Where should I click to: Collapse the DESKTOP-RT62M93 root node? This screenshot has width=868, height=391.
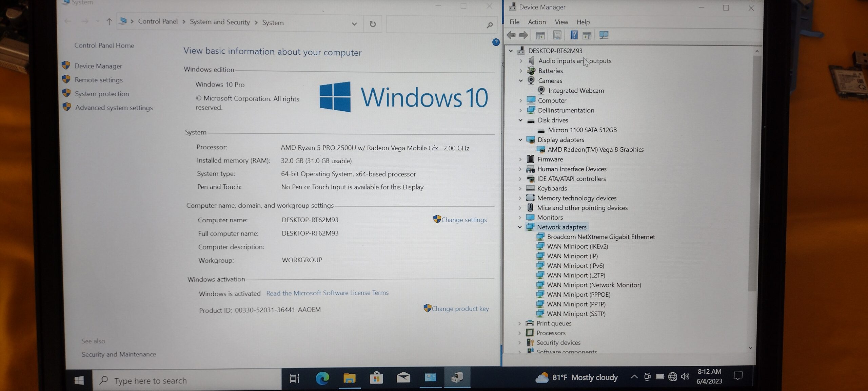pos(511,51)
